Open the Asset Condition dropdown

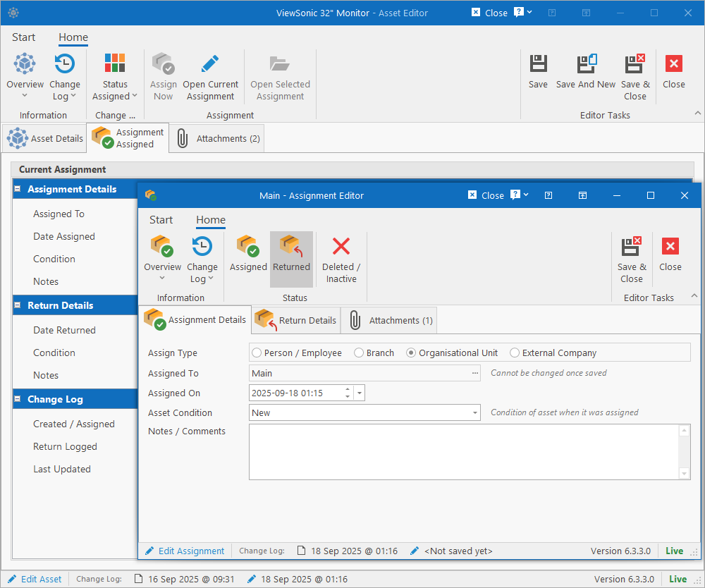point(474,412)
